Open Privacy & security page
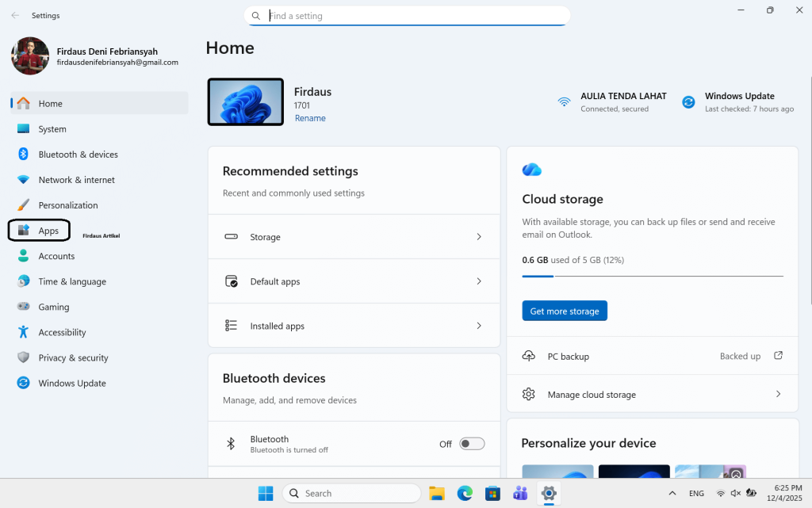The image size is (812, 508). tap(99, 357)
